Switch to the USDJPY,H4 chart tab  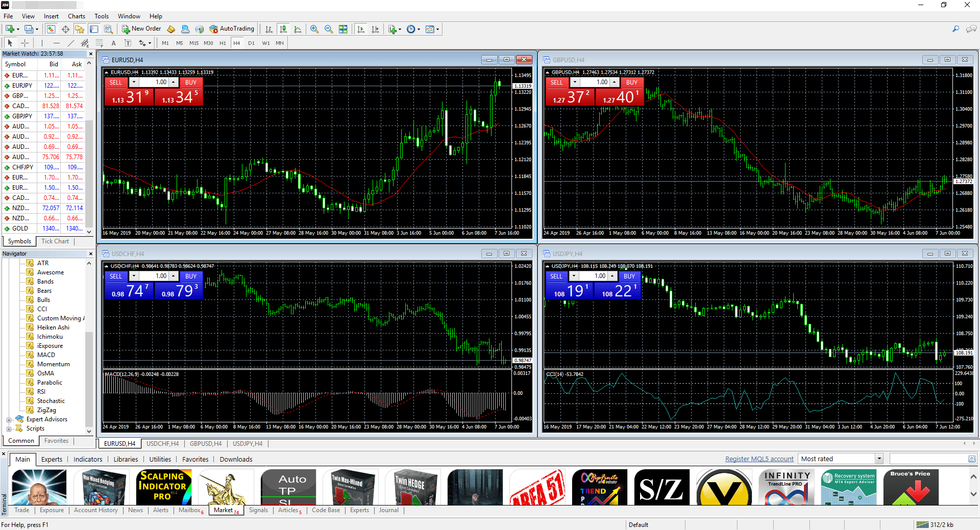(247, 443)
